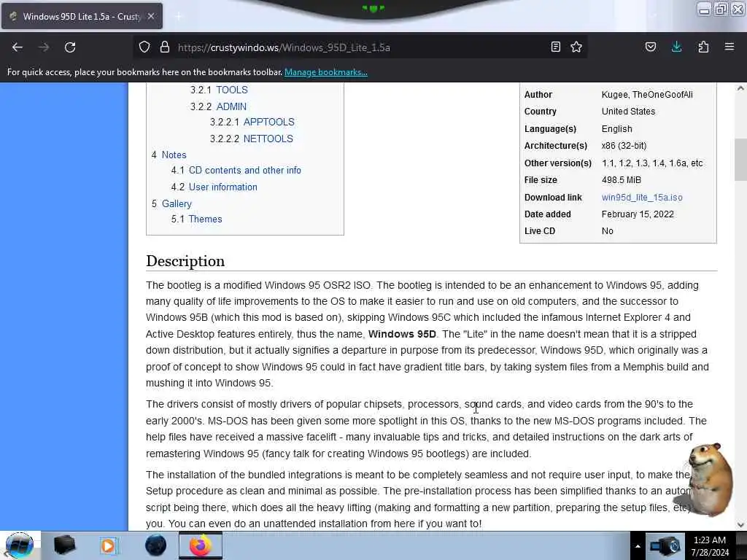Click the projector tray icon
Viewport: 747px width, 560px height.
click(664, 546)
